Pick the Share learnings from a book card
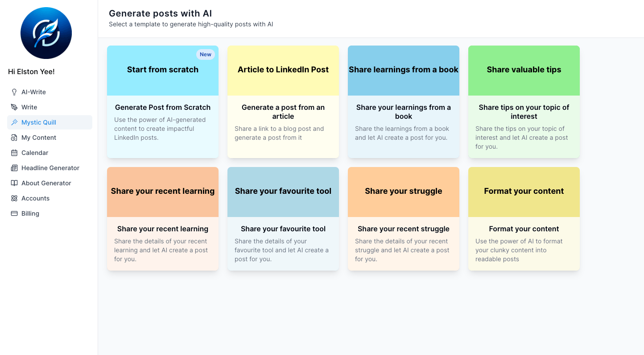The height and width of the screenshot is (355, 644). coord(404,102)
